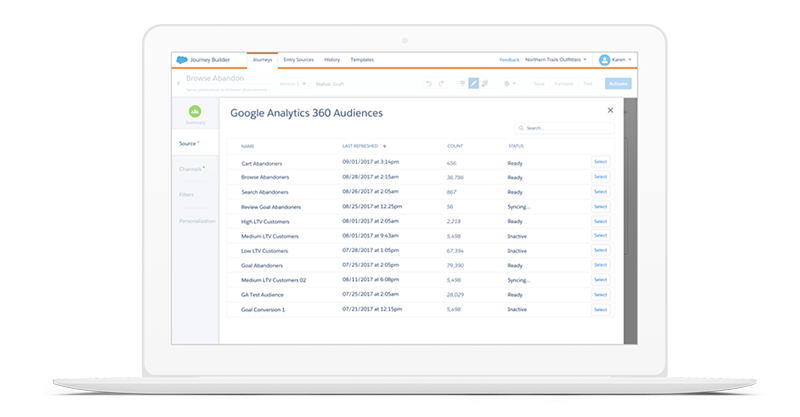The width and height of the screenshot is (800, 417).
Task: Click the green Summary icon
Action: point(195,111)
